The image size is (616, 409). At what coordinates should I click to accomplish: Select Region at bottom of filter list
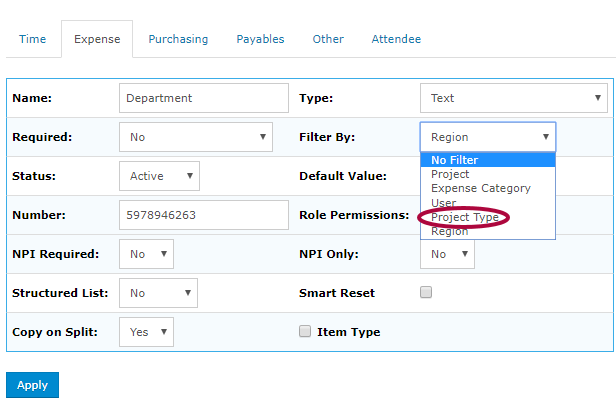tap(488, 231)
